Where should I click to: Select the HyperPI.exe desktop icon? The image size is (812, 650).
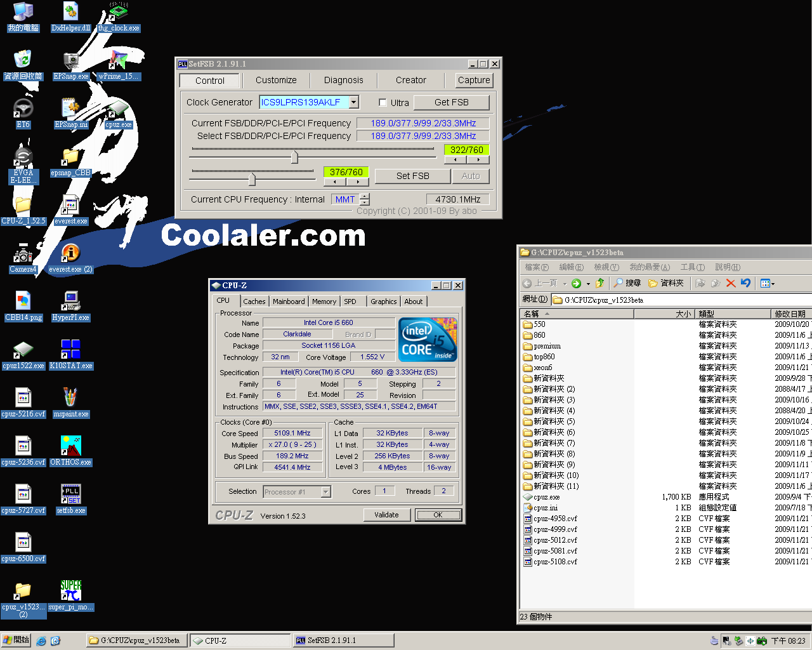[x=71, y=307]
